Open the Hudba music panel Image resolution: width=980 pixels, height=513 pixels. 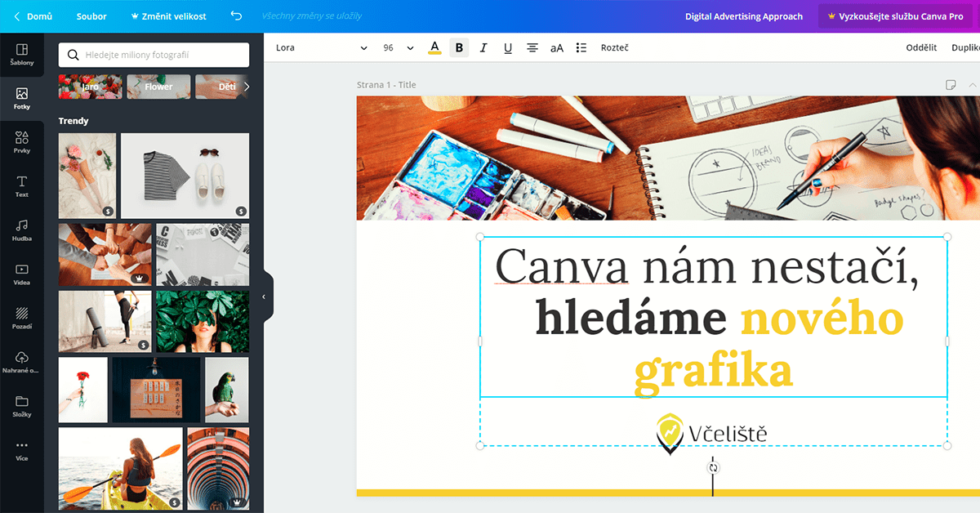pos(22,230)
